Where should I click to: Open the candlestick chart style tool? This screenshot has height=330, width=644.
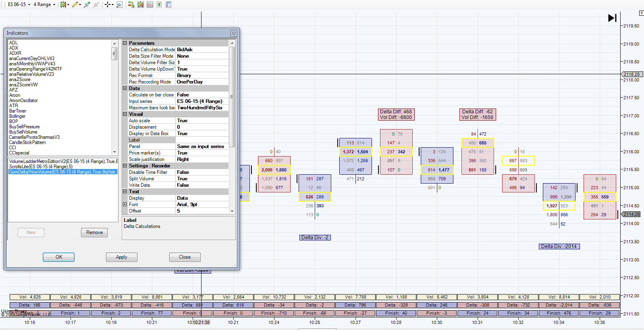[x=63, y=4]
